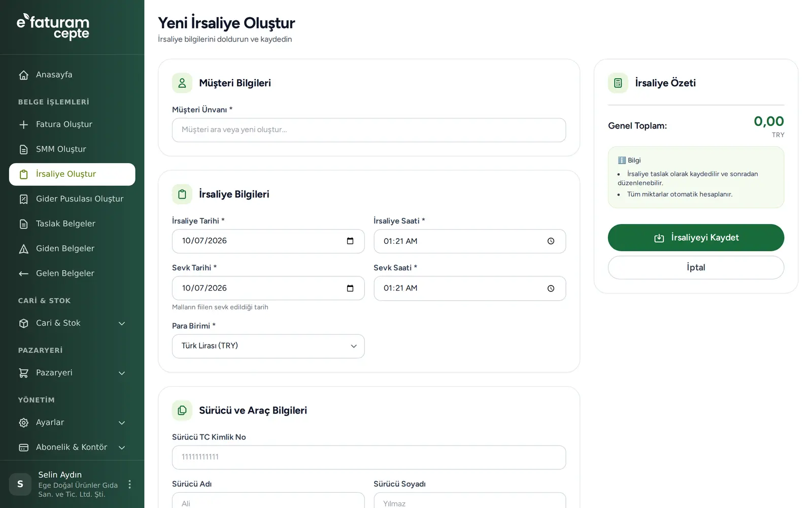Click the Cari & Stok box icon
Viewport: 812px width, 508px height.
tap(23, 324)
